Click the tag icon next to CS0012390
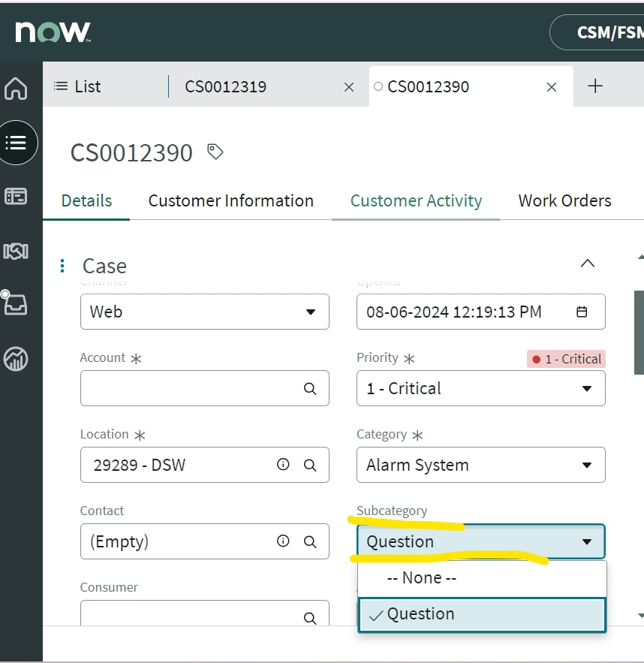This screenshot has width=644, height=663. [215, 152]
